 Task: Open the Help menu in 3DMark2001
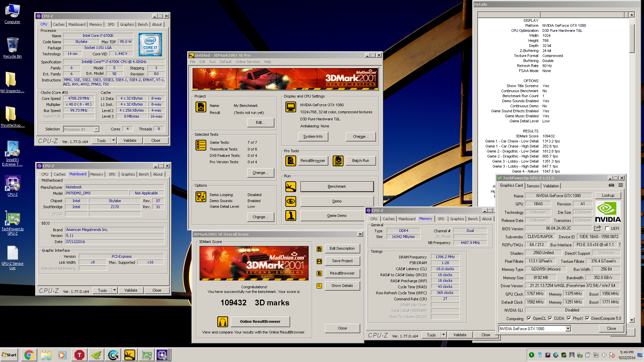click(x=267, y=62)
